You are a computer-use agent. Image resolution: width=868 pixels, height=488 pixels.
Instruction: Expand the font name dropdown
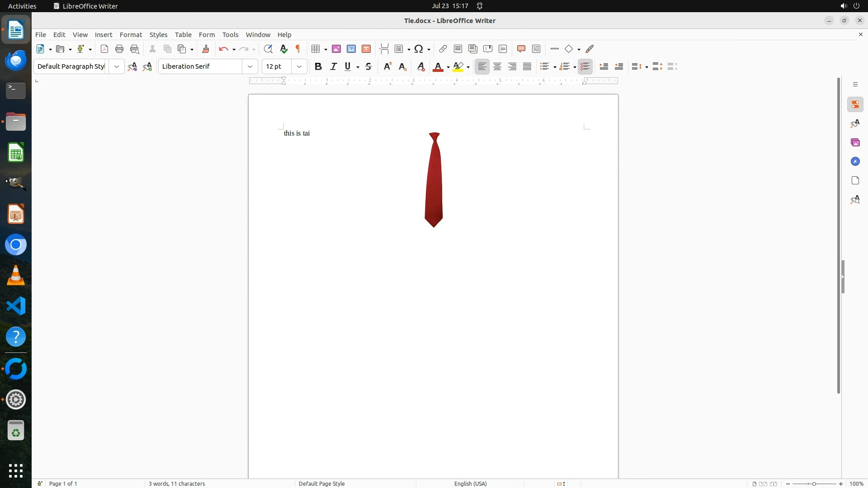pos(250,66)
